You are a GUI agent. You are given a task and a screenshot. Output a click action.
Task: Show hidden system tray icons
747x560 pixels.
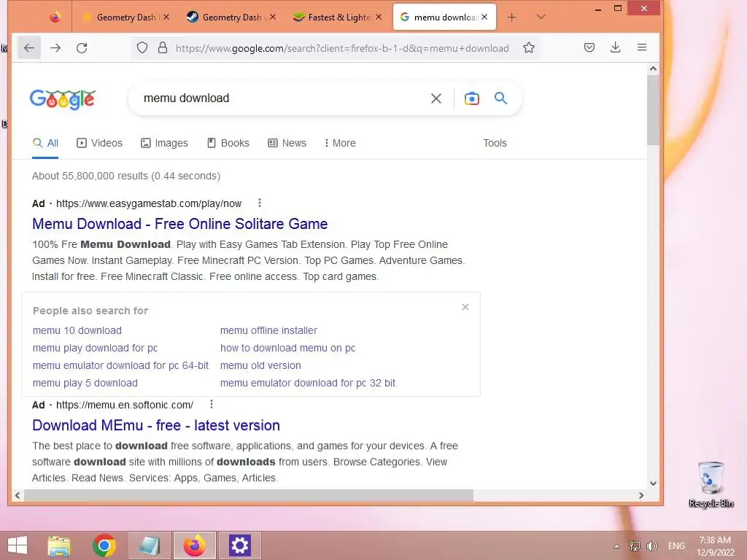pos(616,546)
